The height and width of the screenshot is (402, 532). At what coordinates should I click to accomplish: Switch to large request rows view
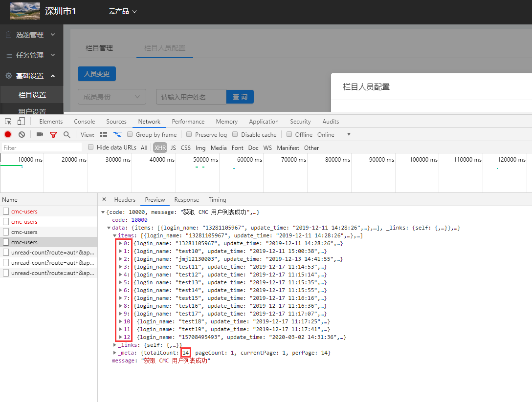(104, 135)
